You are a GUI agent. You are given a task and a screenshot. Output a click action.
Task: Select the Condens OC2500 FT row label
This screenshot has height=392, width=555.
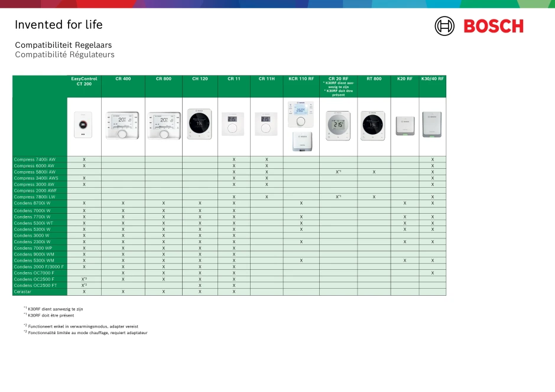pos(35,285)
